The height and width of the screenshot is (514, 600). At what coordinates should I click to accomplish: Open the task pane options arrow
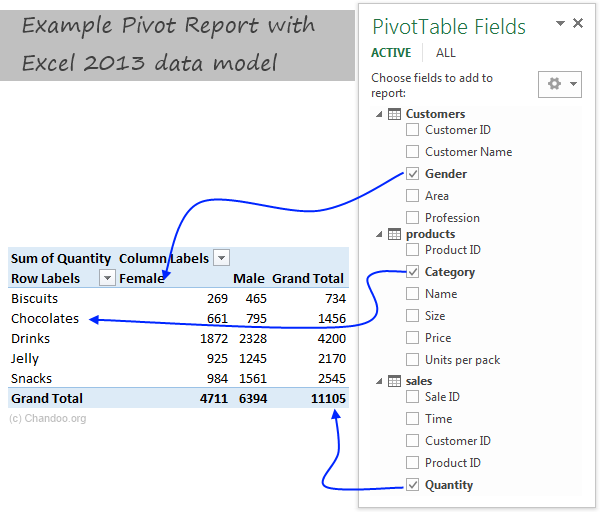click(x=560, y=24)
